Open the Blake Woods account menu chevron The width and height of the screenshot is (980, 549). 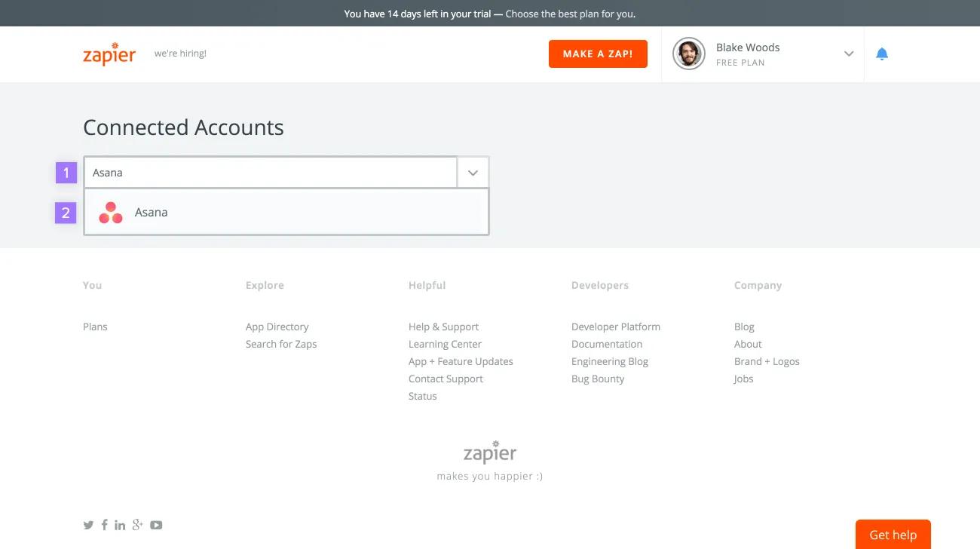click(849, 54)
